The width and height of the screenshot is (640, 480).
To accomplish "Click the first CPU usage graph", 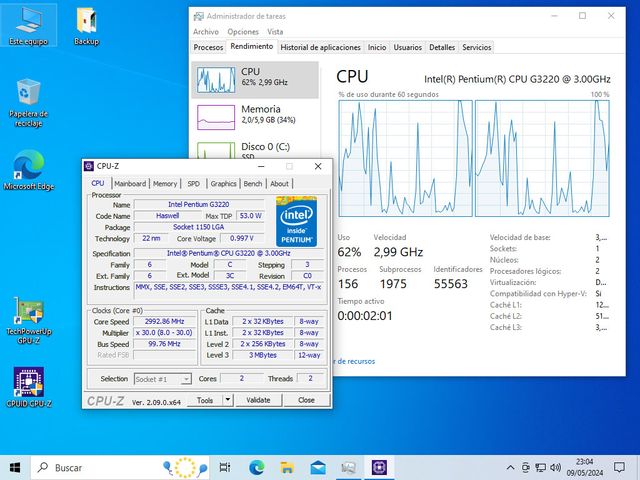I will point(405,158).
